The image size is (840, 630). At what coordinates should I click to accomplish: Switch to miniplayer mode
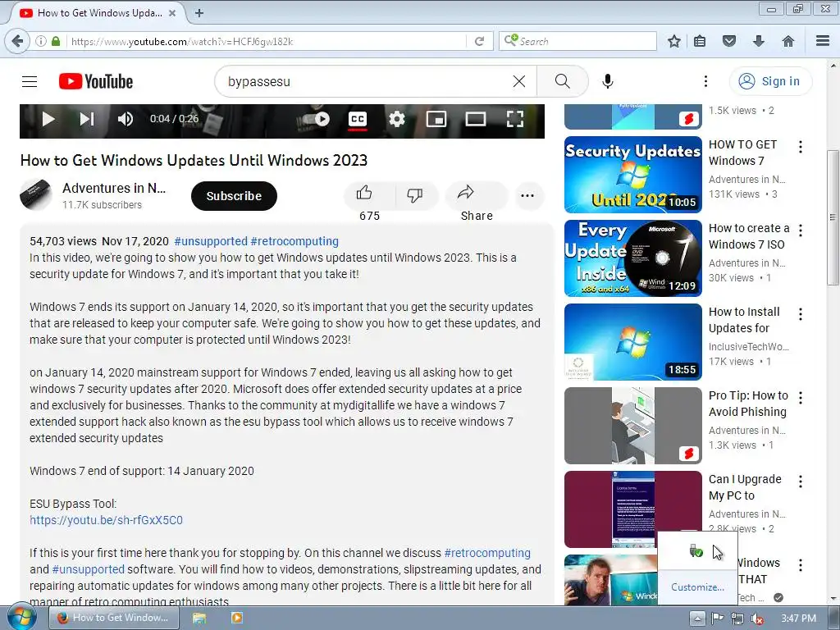tap(436, 119)
